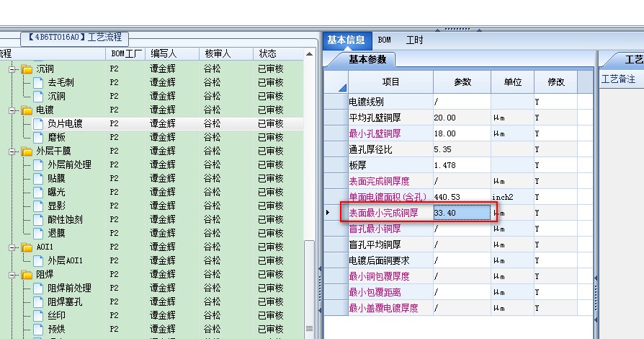Select the 酸性蚀刻 process step
The image size is (644, 339).
tap(65, 220)
